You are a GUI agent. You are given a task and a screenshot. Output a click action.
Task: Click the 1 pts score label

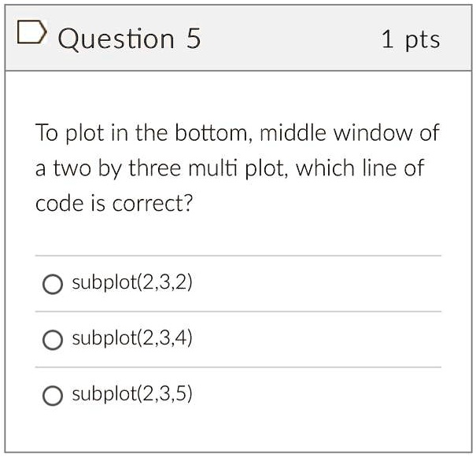tap(411, 39)
